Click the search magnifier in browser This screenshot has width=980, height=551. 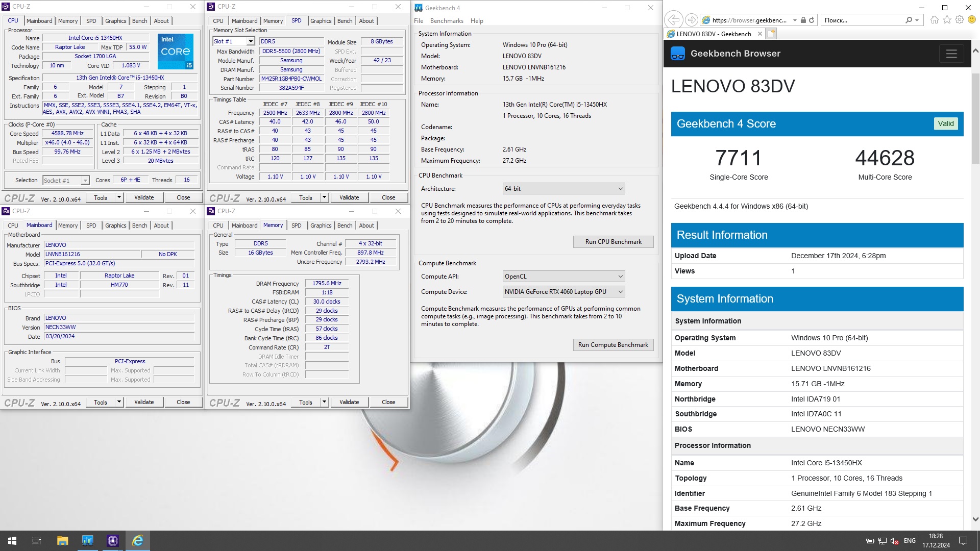(909, 20)
